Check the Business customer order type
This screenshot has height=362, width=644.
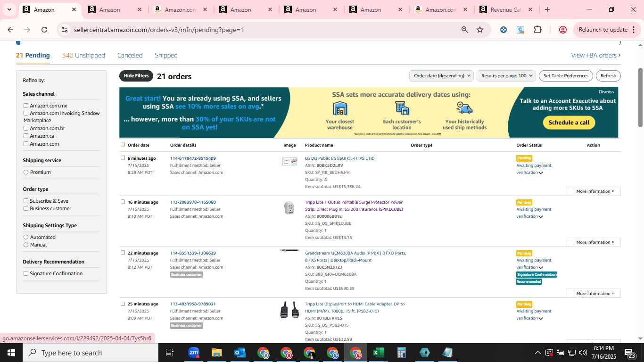[x=26, y=208]
